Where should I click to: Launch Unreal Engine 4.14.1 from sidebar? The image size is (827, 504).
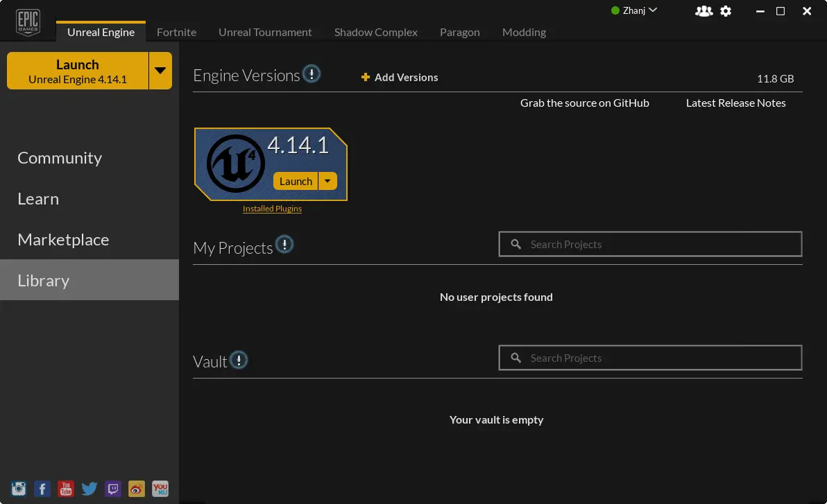[x=78, y=71]
